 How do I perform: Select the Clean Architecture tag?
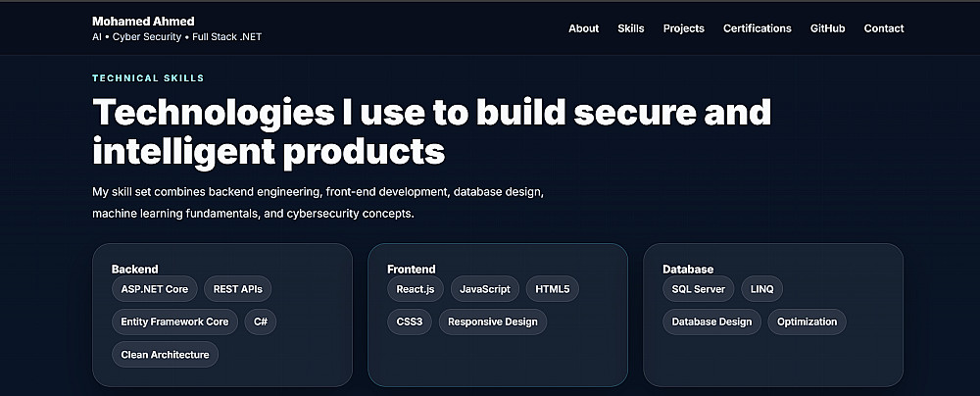click(x=165, y=354)
